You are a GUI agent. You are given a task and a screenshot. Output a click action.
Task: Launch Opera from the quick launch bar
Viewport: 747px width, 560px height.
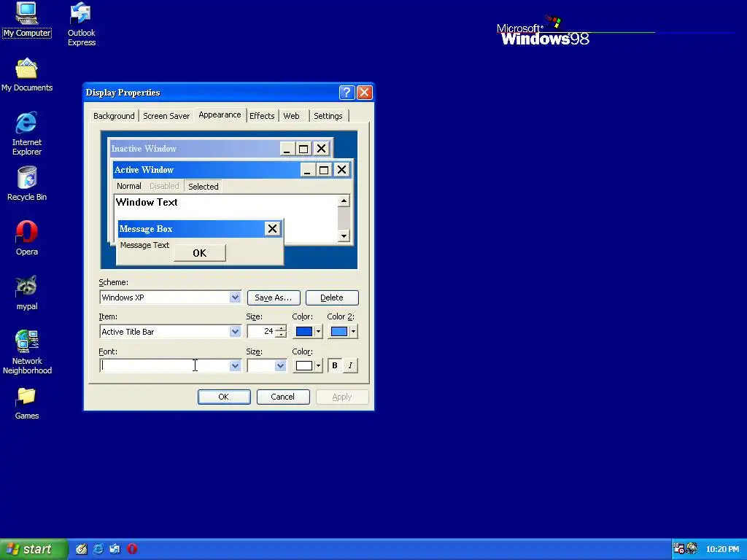pyautogui.click(x=133, y=549)
